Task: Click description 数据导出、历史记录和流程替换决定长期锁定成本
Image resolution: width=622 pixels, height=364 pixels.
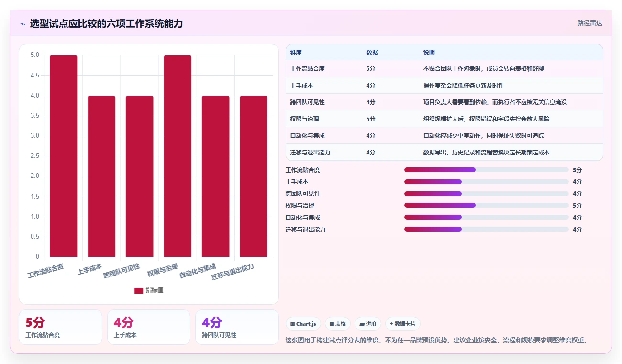Action: tap(486, 153)
